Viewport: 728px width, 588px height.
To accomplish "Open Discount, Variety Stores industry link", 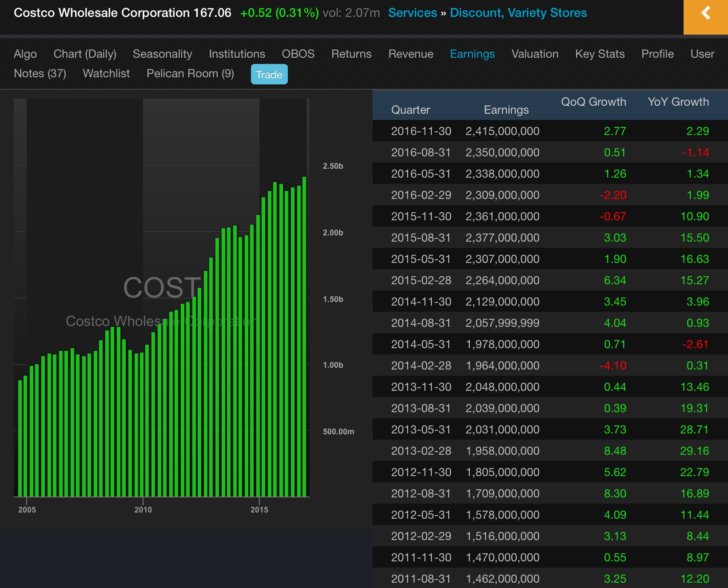I will (x=518, y=12).
